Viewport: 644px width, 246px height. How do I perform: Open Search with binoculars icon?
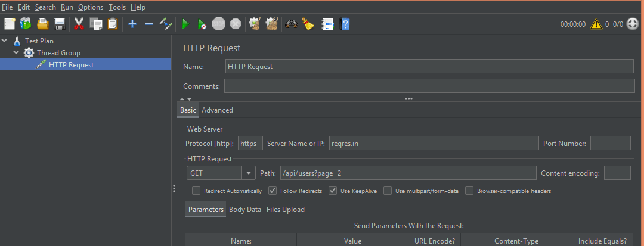point(291,24)
